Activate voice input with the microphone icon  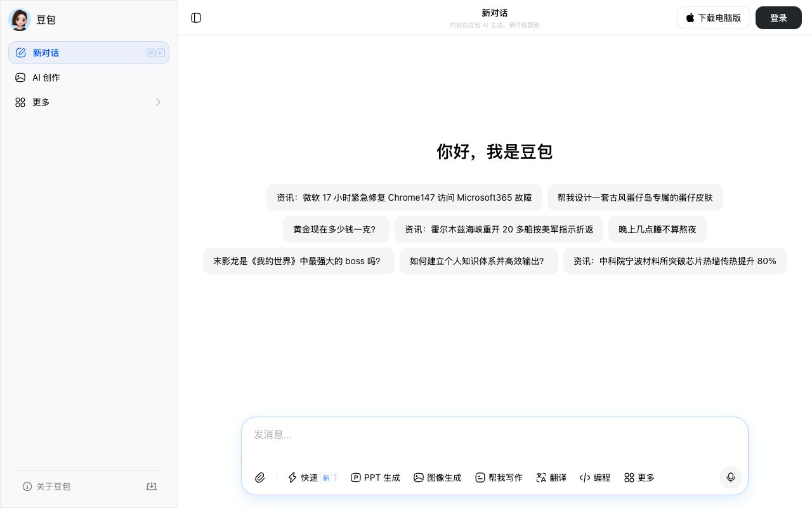(731, 478)
